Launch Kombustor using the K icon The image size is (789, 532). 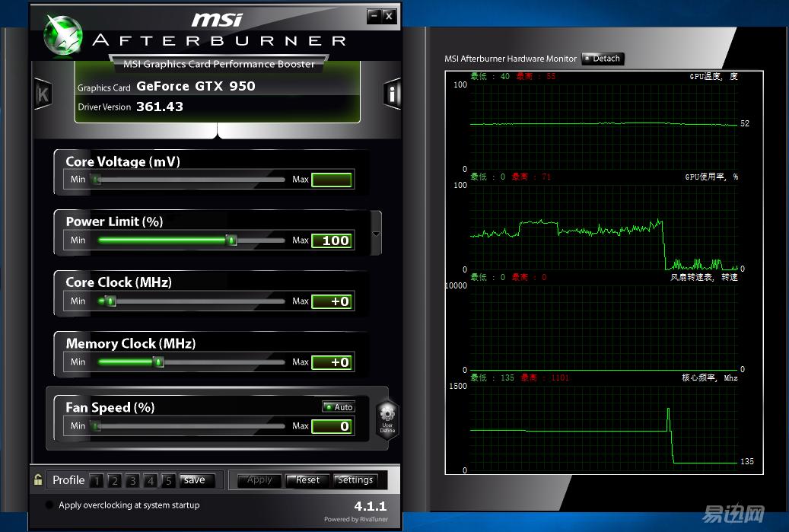[x=43, y=94]
